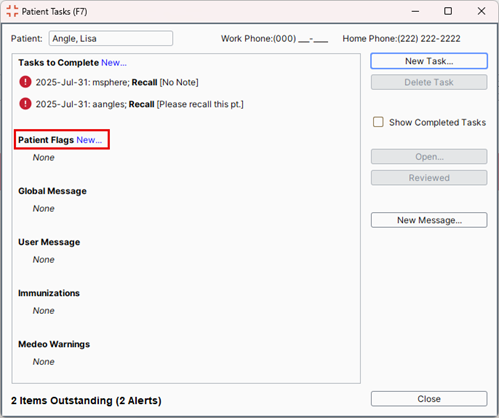Select the aangles Recall task row

coord(131,104)
